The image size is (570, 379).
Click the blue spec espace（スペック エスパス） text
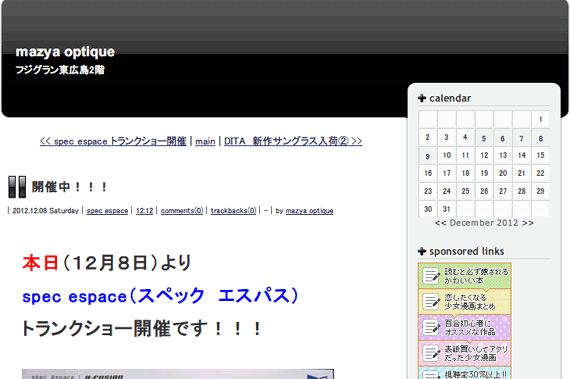click(160, 296)
